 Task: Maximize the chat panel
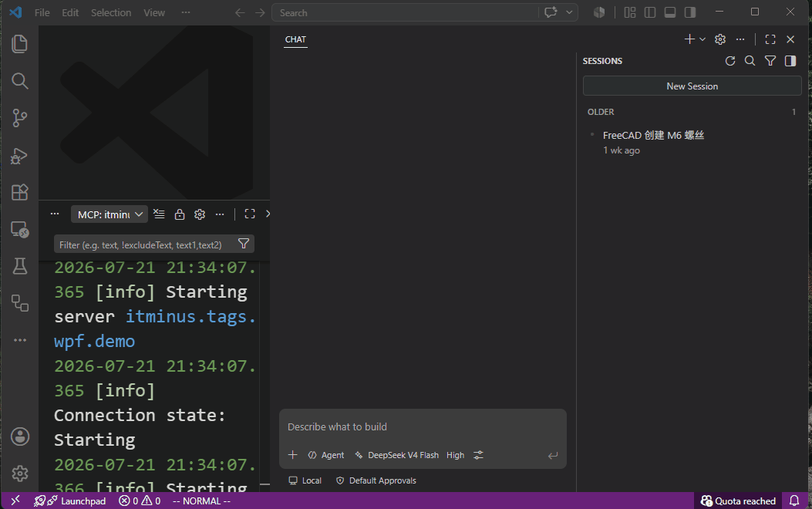[x=770, y=39]
